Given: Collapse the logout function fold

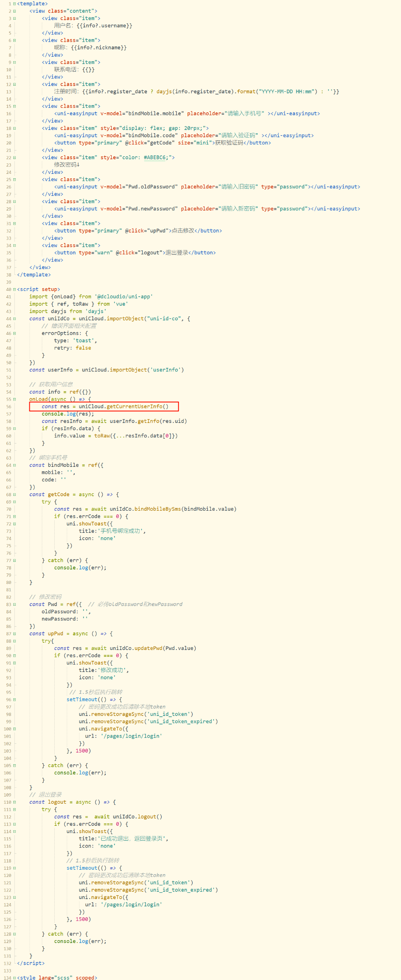Looking at the screenshot, I should (14, 802).
